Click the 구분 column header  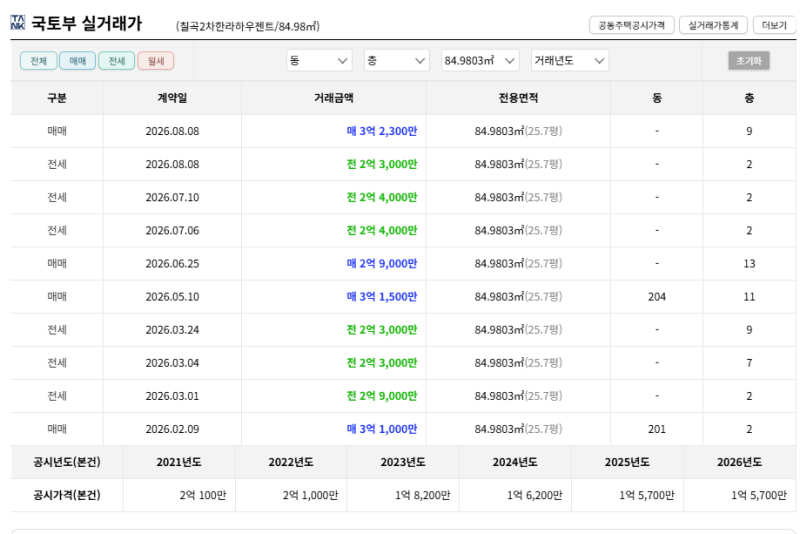(x=57, y=98)
